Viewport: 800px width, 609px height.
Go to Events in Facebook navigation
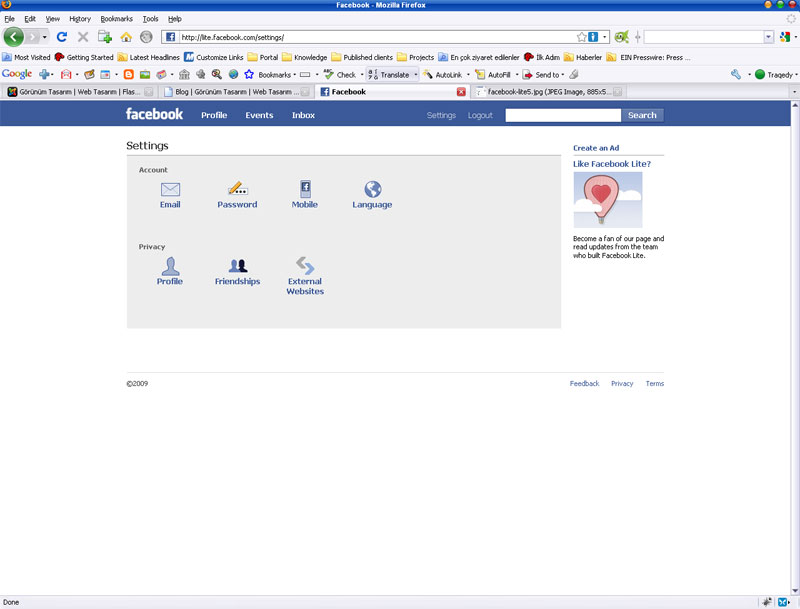[x=259, y=115]
